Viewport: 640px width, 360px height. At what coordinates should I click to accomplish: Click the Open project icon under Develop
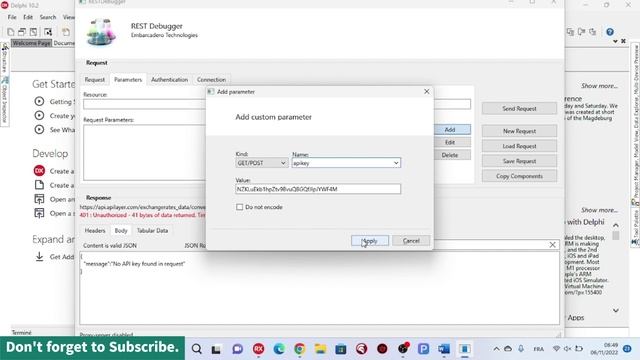[x=39, y=199]
